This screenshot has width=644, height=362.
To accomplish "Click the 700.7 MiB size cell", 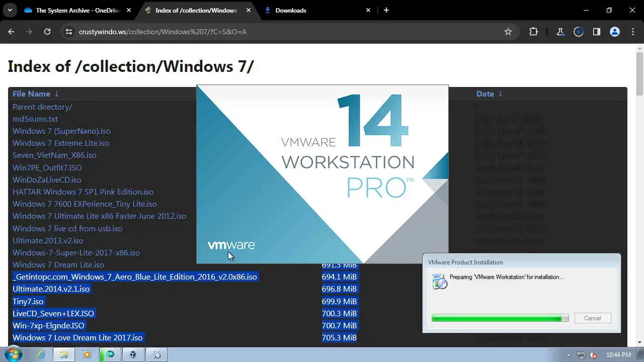I will [x=339, y=325].
